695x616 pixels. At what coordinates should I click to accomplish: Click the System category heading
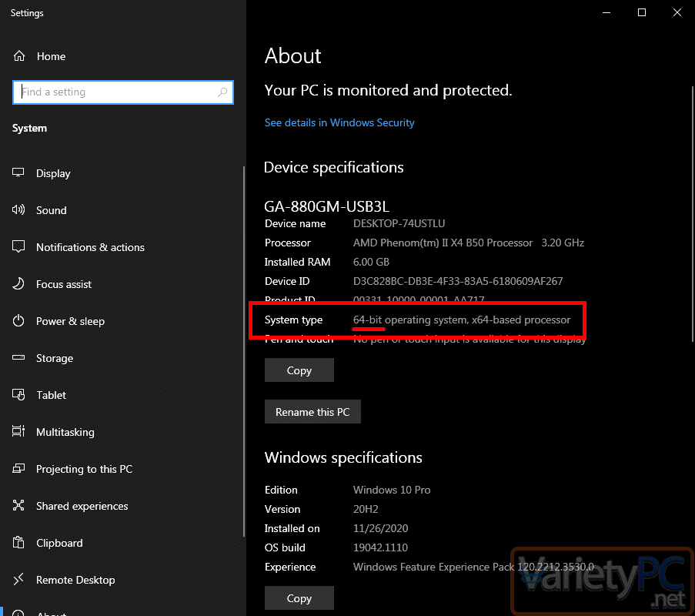29,128
